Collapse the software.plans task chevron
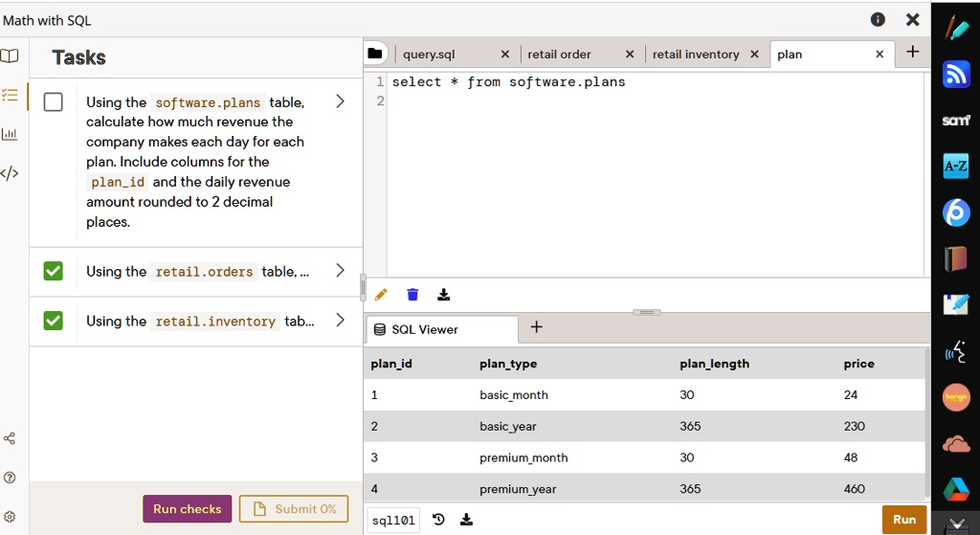 point(340,101)
